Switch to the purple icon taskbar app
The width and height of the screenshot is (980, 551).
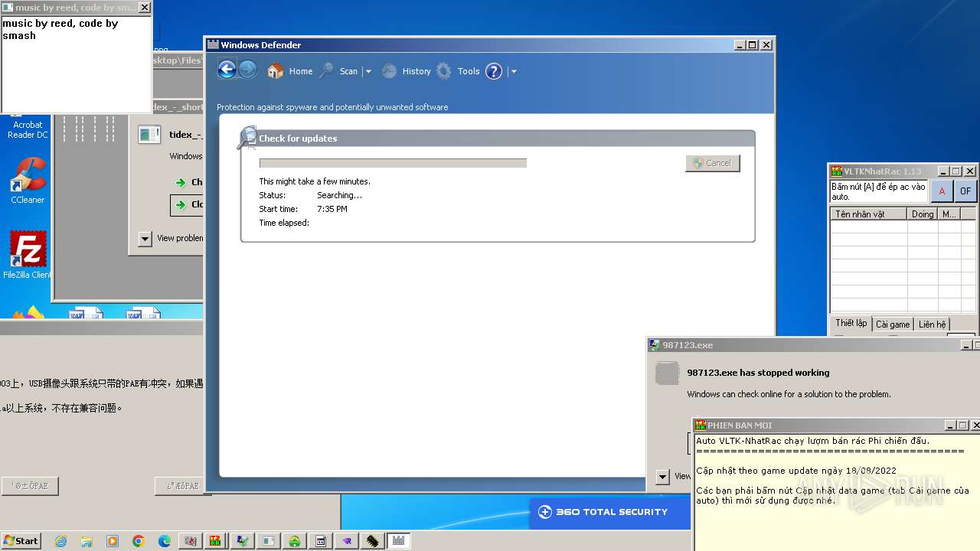(347, 541)
